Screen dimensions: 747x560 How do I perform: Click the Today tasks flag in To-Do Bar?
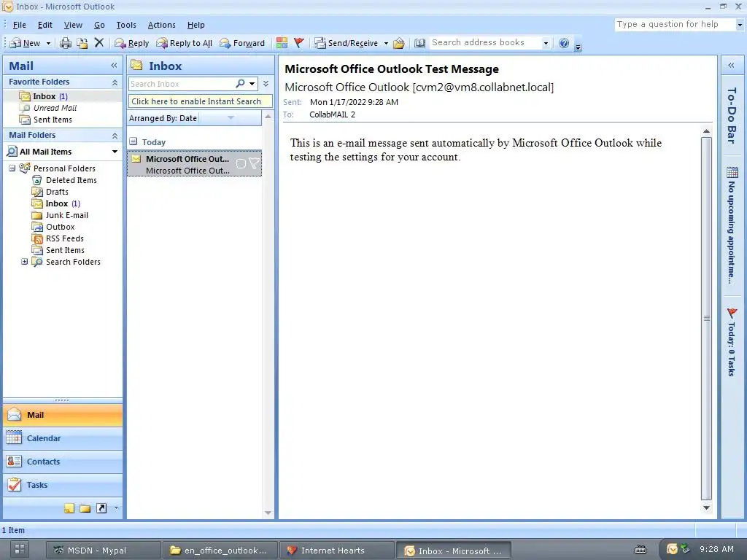point(732,313)
